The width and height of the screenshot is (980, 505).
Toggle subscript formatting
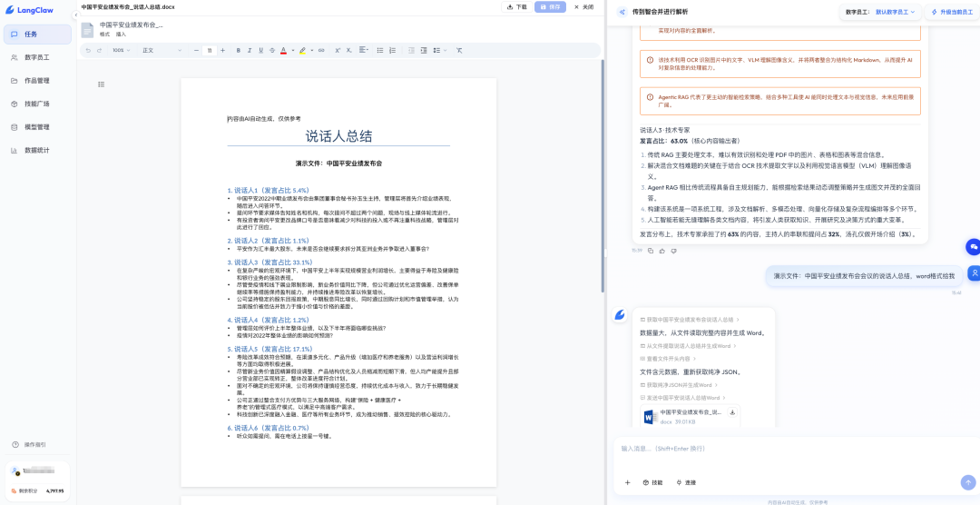(348, 50)
